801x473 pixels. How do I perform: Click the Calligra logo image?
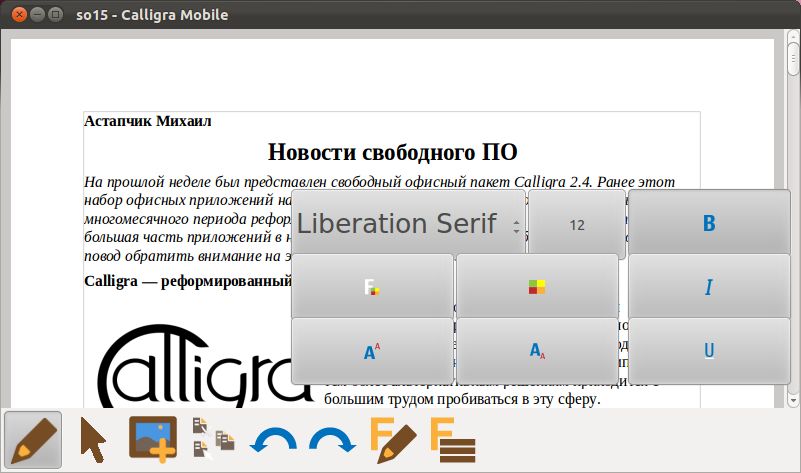[x=204, y=365]
